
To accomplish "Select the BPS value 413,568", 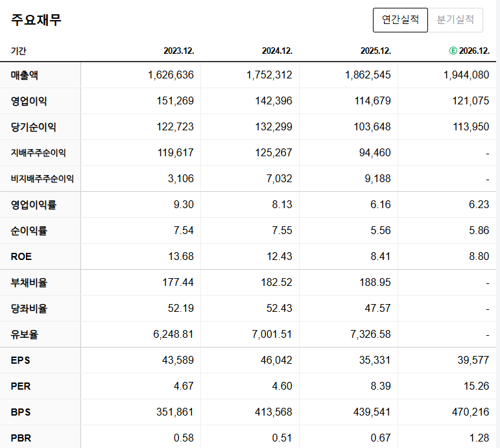I will [x=274, y=412].
